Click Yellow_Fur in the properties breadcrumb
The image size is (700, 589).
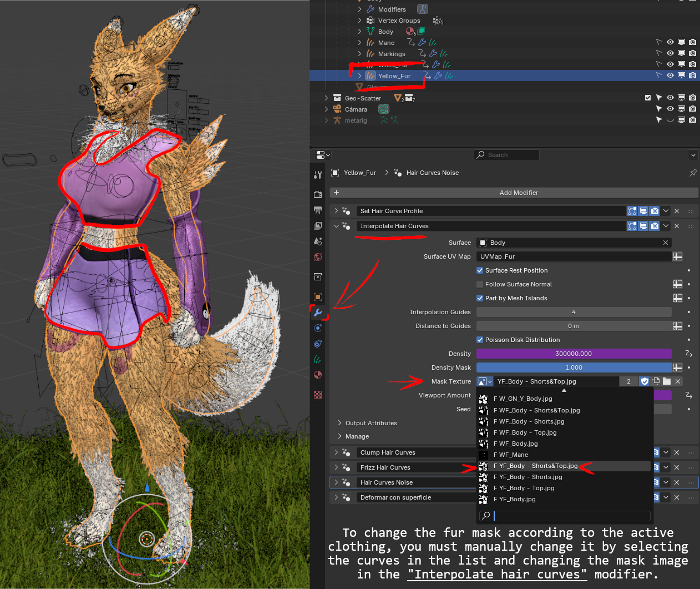click(x=359, y=173)
